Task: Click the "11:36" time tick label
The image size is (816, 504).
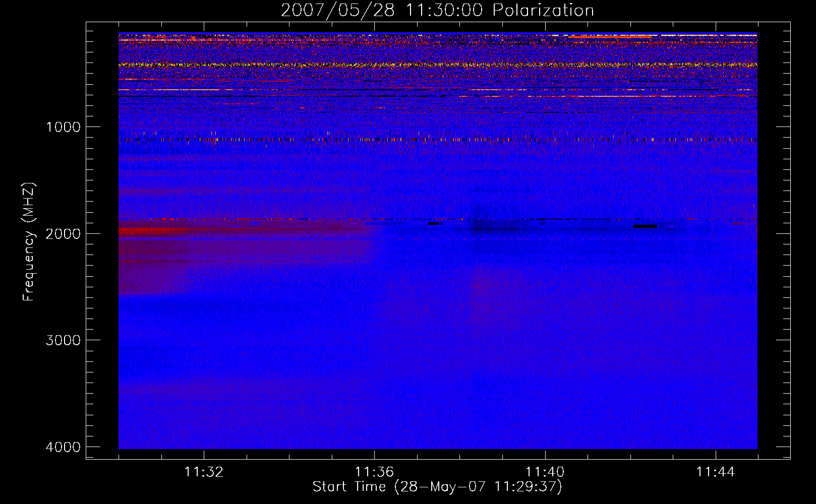Action: 374,472
